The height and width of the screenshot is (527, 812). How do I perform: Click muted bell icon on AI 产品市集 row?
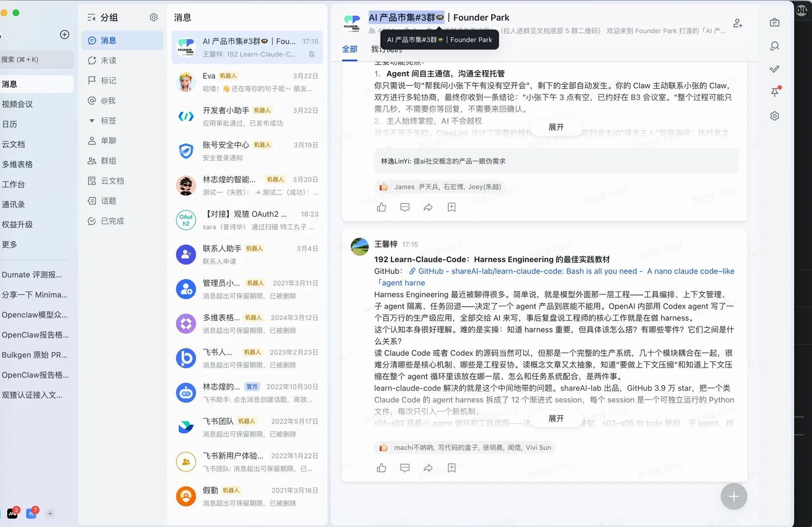(312, 54)
